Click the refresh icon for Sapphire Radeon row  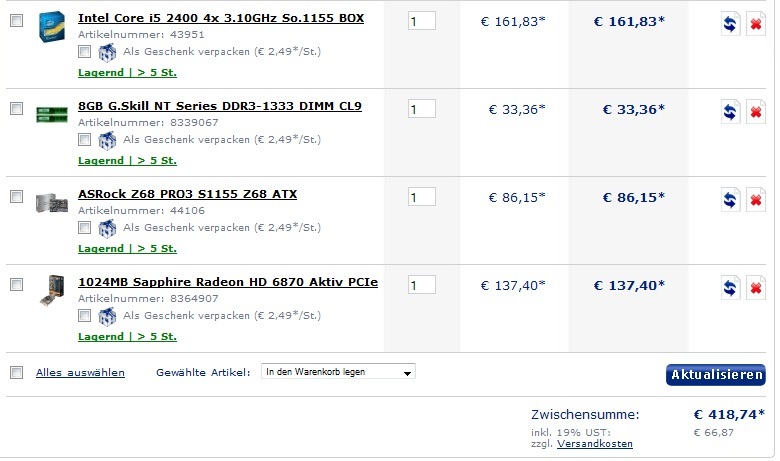[731, 289]
